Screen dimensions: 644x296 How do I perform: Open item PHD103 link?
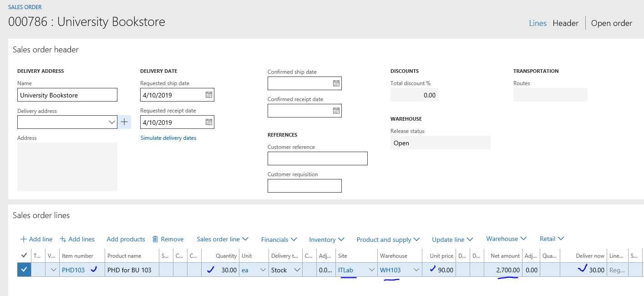73,270
